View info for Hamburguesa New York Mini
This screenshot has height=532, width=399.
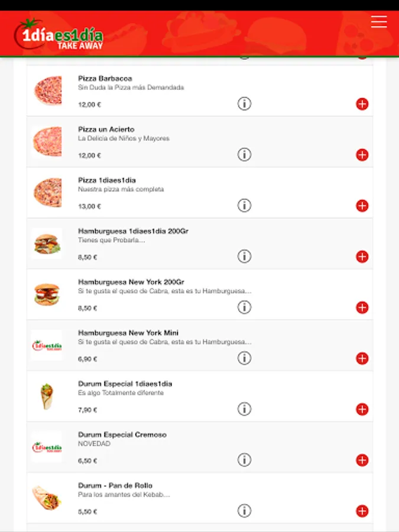pyautogui.click(x=244, y=358)
